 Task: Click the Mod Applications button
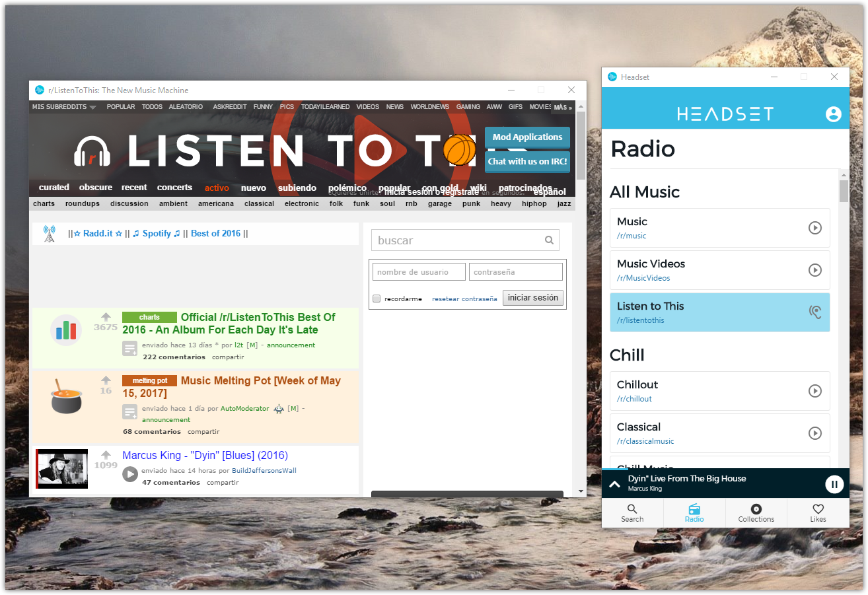527,137
